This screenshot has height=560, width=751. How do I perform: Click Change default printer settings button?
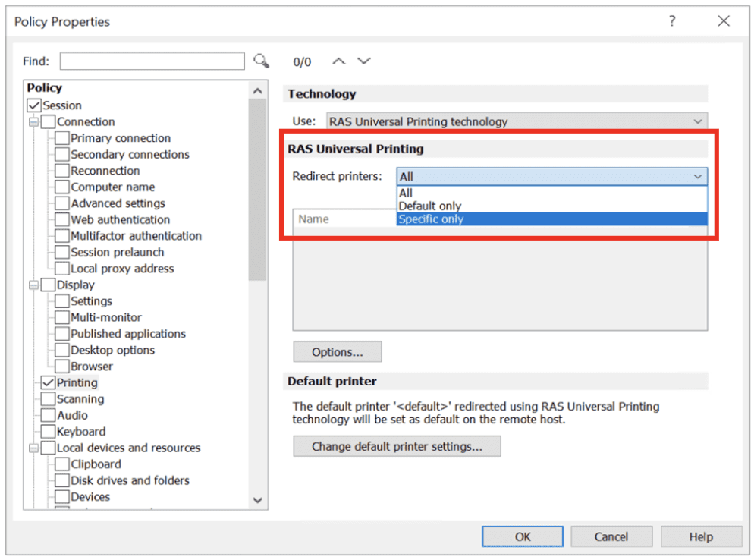[x=397, y=447]
